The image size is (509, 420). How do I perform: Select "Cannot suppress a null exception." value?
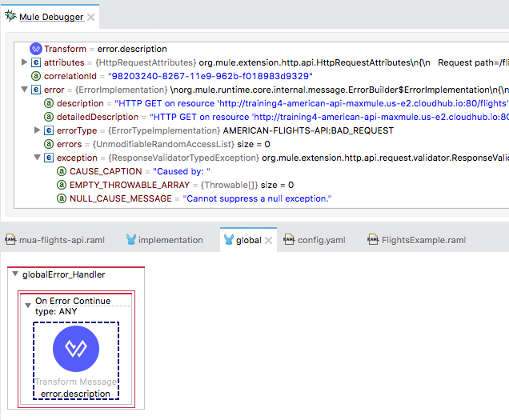(x=257, y=198)
